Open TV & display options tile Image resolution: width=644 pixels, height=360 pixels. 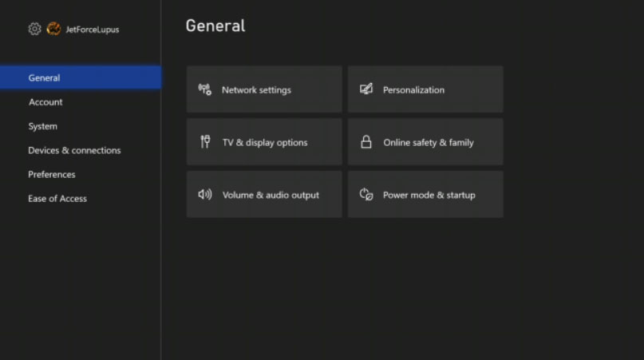click(x=264, y=142)
